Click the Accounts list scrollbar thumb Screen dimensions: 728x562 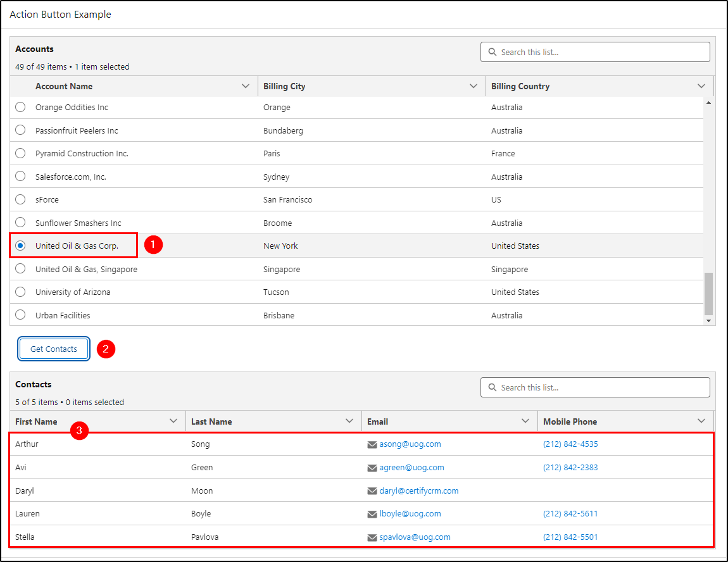click(x=708, y=294)
